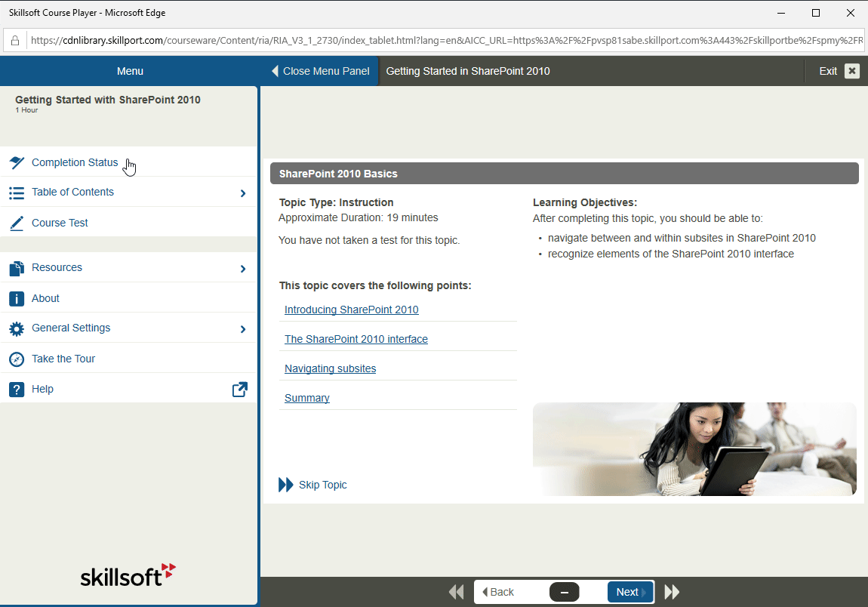Click the Completion Status flag icon
Image resolution: width=868 pixels, height=607 pixels.
coord(17,162)
